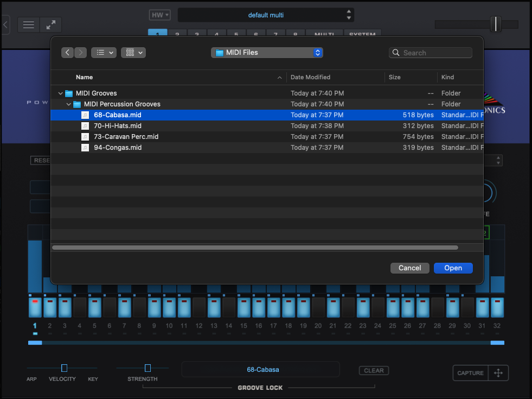Screen dimensions: 532x399
Task: Select the MIDI Grooves folder icon
Action: [x=69, y=93]
